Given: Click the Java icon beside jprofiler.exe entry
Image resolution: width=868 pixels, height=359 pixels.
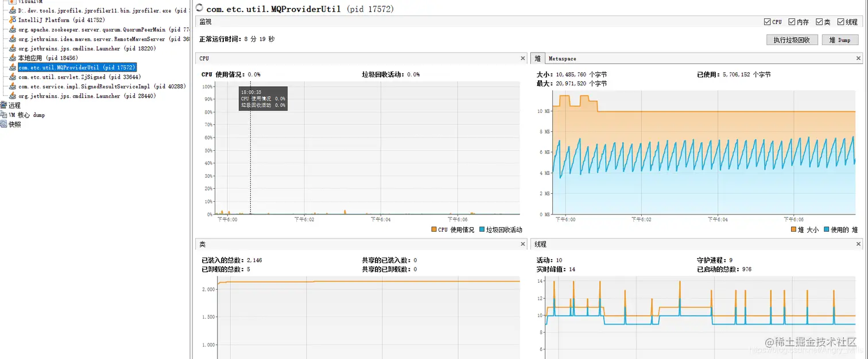Looking at the screenshot, I should pos(13,10).
